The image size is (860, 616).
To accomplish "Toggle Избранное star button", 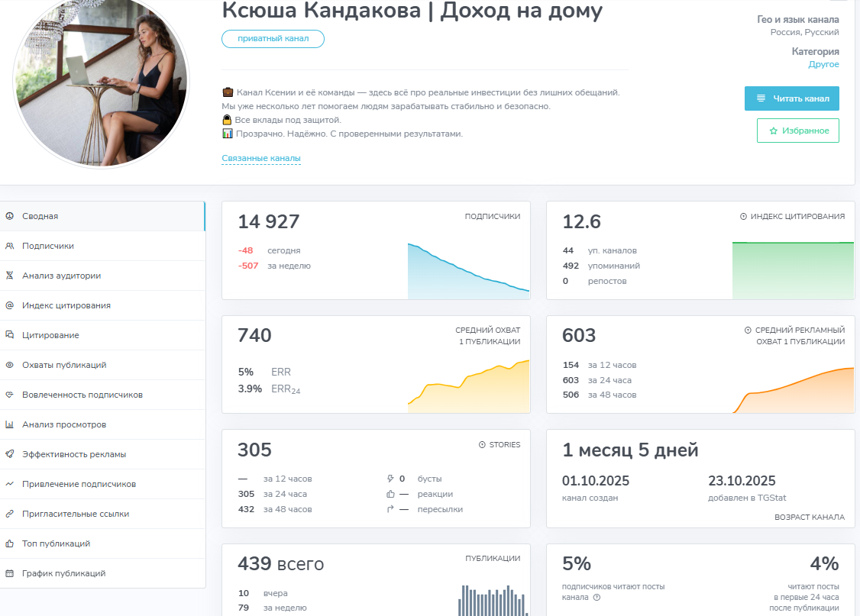I will click(797, 131).
